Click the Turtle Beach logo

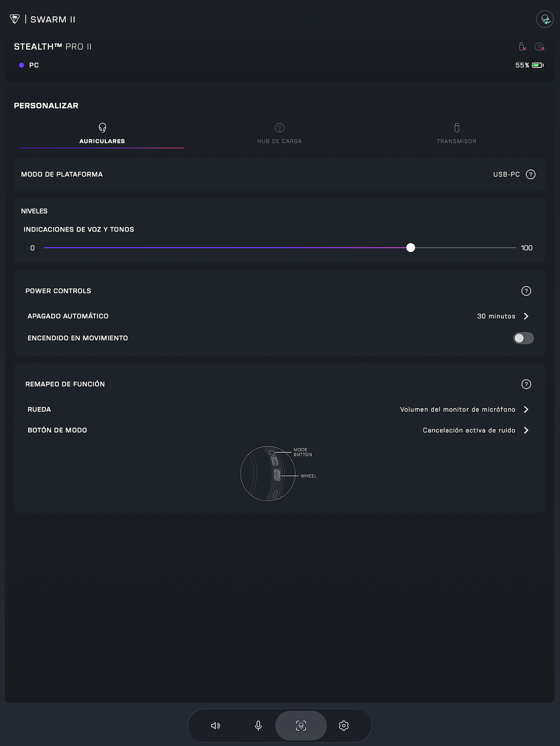(x=15, y=19)
